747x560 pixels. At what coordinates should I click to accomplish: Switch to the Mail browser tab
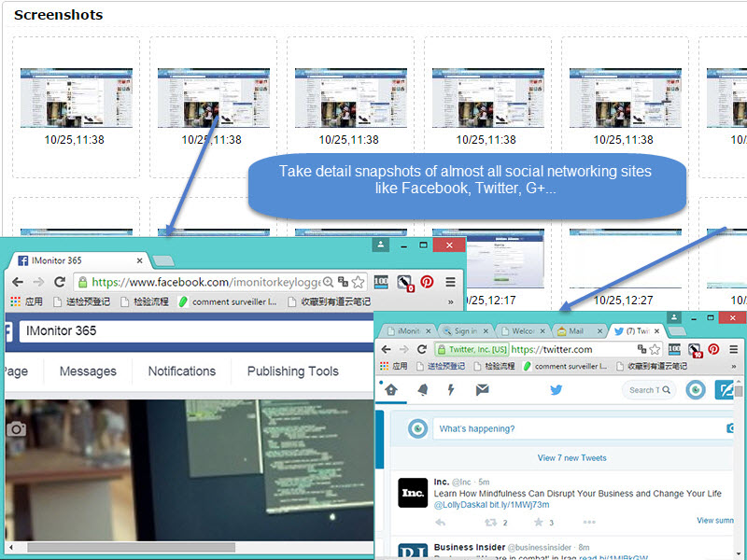click(x=576, y=330)
